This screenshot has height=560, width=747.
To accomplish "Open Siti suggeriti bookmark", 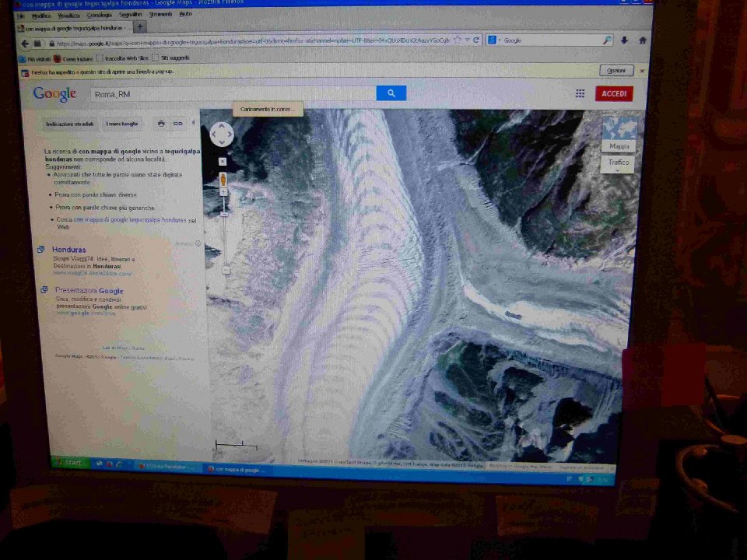I will (x=170, y=58).
